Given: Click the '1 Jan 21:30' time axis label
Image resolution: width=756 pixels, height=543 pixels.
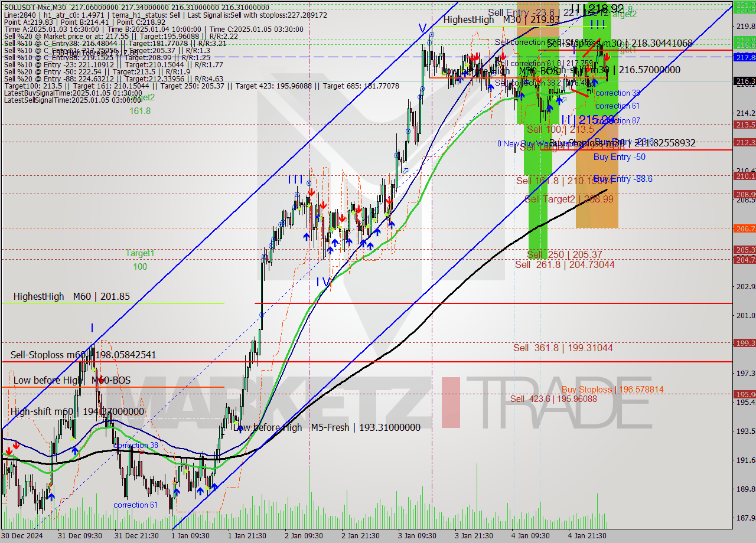Looking at the screenshot, I should 247,536.
